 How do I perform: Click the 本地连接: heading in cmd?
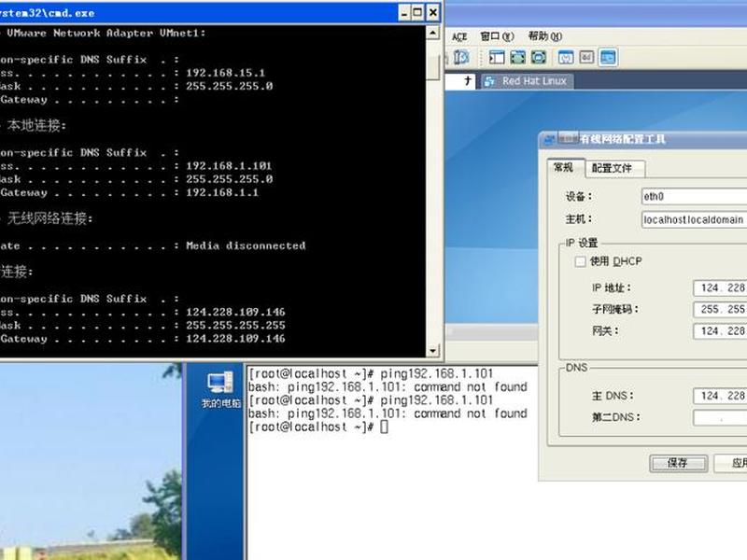36,125
